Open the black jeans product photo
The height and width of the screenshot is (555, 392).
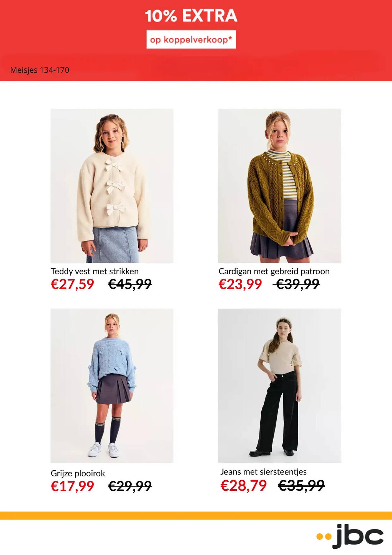pos(280,385)
